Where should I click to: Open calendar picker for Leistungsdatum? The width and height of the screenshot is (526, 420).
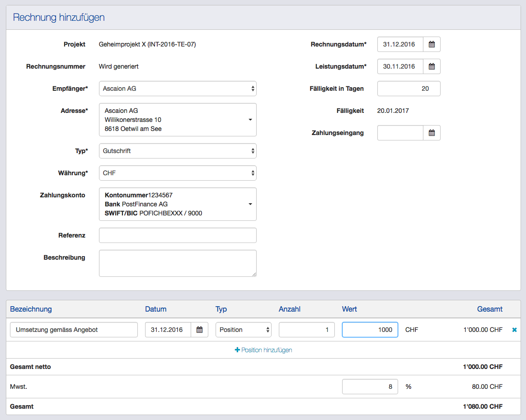pyautogui.click(x=432, y=66)
